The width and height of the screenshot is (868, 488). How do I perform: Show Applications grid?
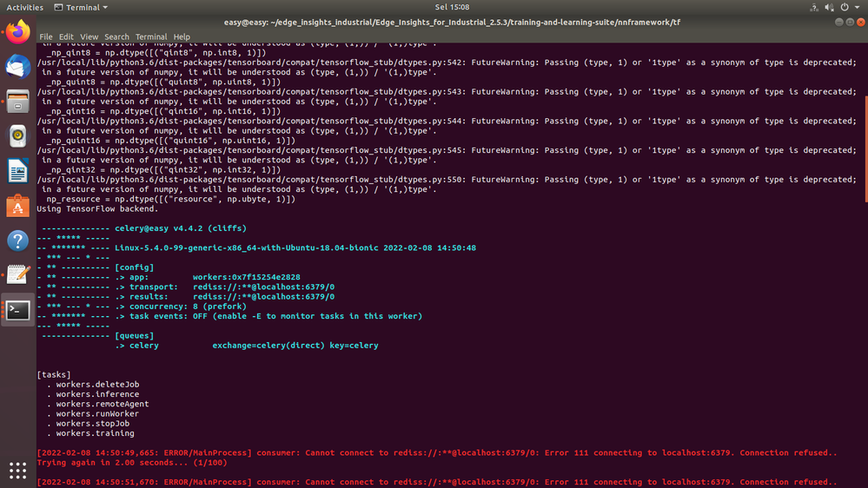17,470
